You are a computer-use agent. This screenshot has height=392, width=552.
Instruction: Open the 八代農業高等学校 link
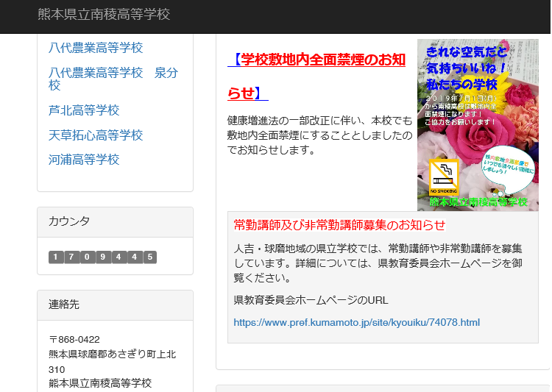[x=96, y=48]
